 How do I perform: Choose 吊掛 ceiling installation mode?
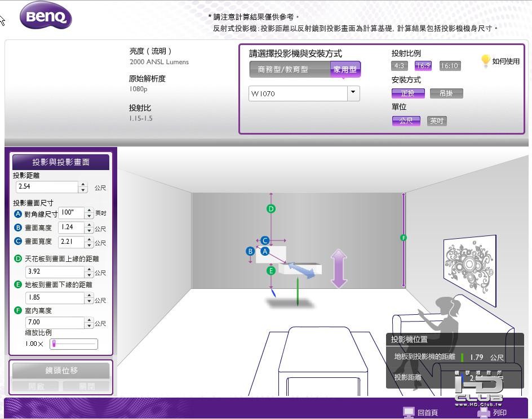point(446,93)
